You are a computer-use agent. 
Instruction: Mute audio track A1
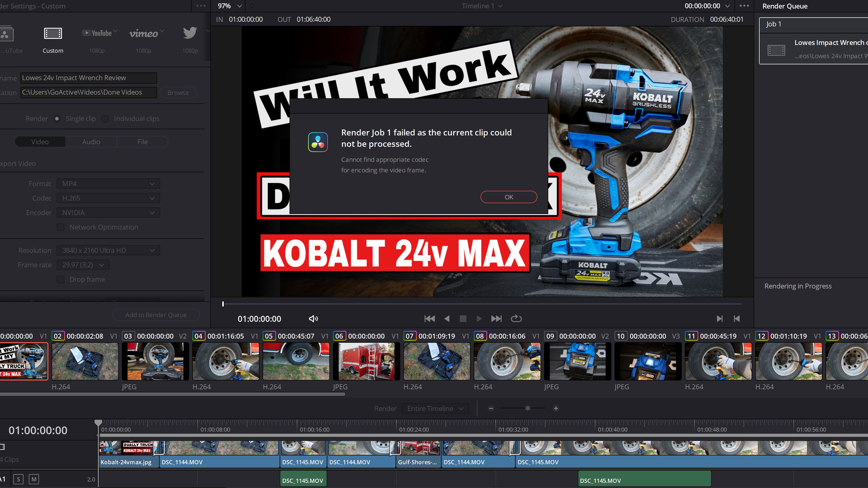(34, 479)
